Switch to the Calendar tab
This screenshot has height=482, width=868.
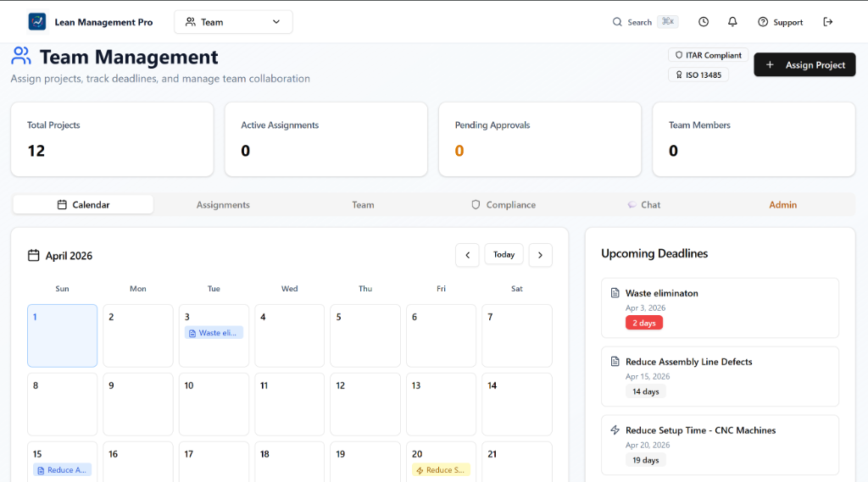click(x=84, y=205)
